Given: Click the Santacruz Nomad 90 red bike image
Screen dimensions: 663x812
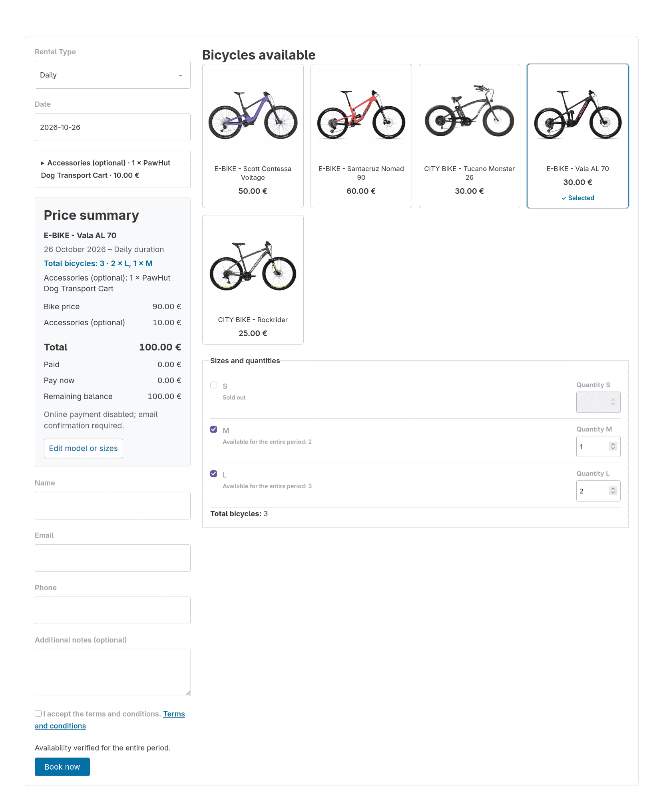Looking at the screenshot, I should 361,115.
